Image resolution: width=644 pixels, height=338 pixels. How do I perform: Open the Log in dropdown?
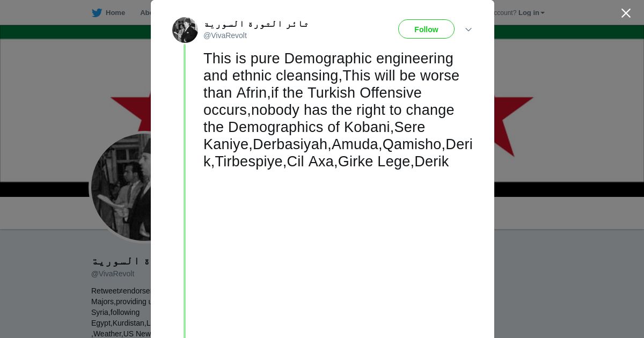[x=531, y=13]
